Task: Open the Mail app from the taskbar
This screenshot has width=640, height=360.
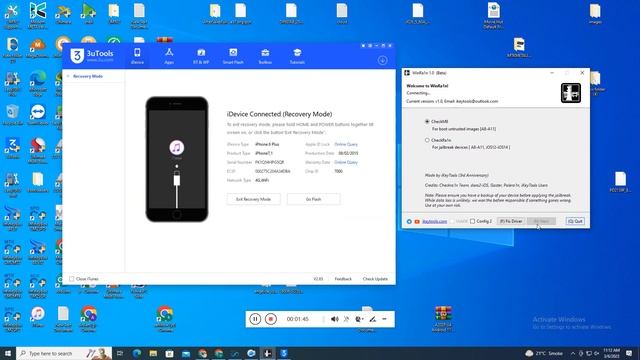Action: pos(186,353)
